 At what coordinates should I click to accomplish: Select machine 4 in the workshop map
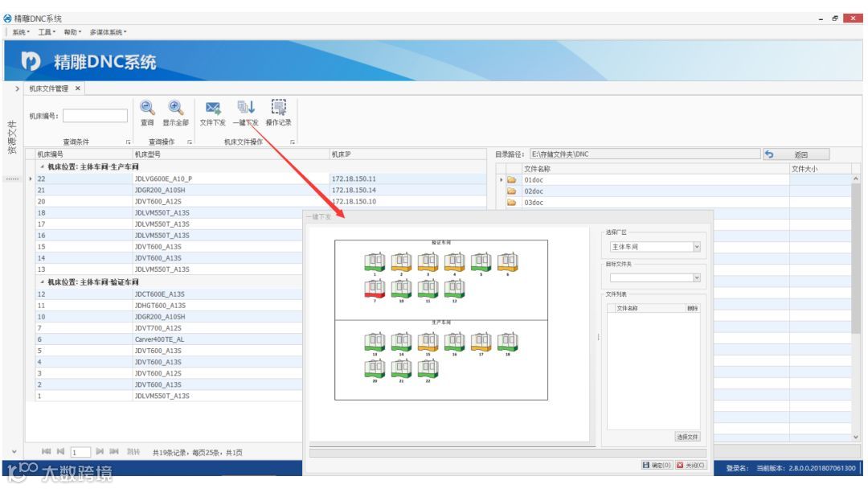point(454,261)
